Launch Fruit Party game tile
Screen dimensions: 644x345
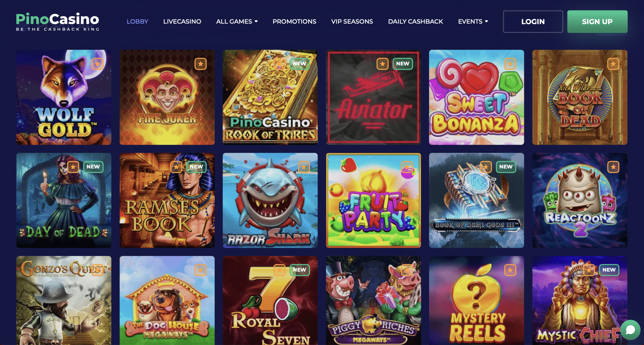coord(373,200)
